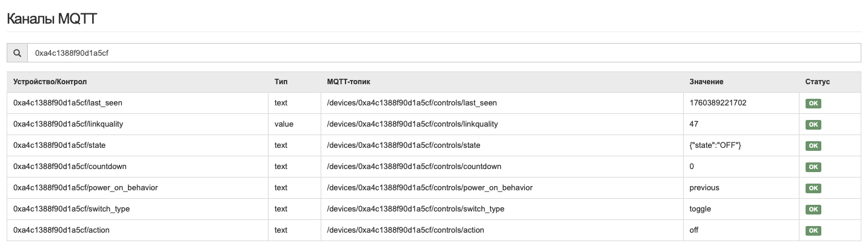The width and height of the screenshot is (868, 246).
Task: Click the Значение column header
Action: pyautogui.click(x=706, y=82)
